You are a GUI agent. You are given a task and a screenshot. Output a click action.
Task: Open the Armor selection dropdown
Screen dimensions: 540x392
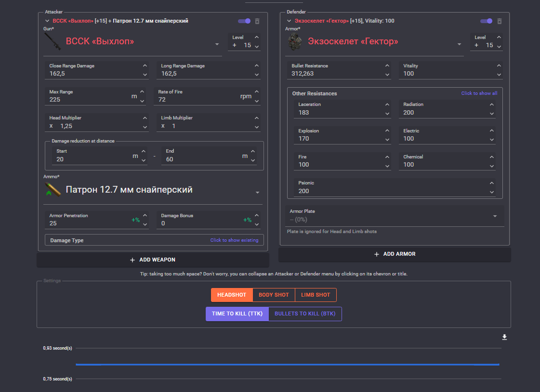tap(459, 44)
